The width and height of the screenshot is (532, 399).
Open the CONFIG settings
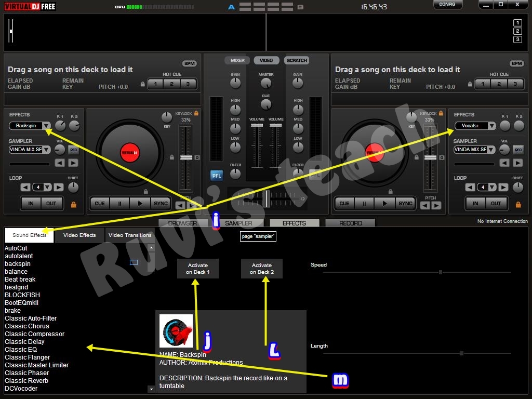point(447,4)
